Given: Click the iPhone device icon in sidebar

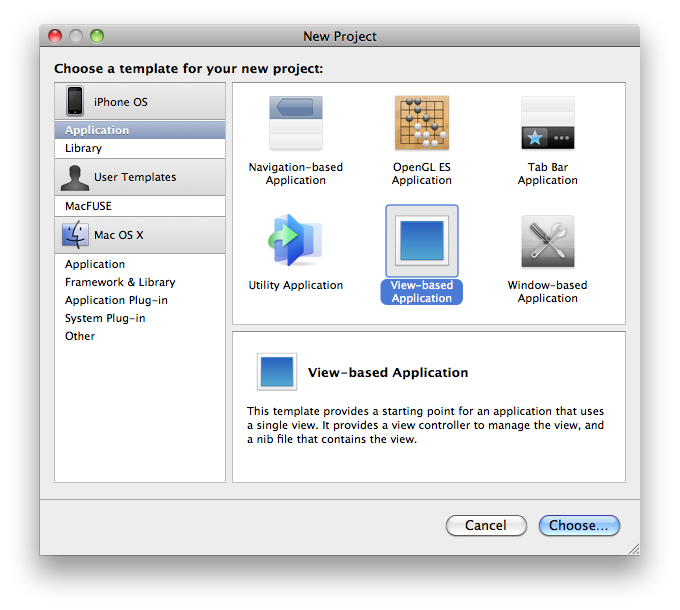Looking at the screenshot, I should [x=75, y=101].
